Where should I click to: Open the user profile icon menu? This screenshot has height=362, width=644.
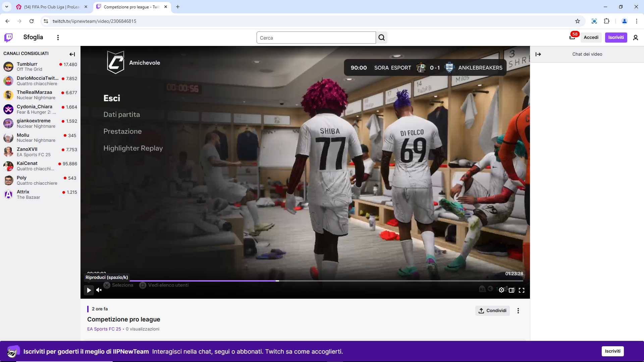pos(636,38)
